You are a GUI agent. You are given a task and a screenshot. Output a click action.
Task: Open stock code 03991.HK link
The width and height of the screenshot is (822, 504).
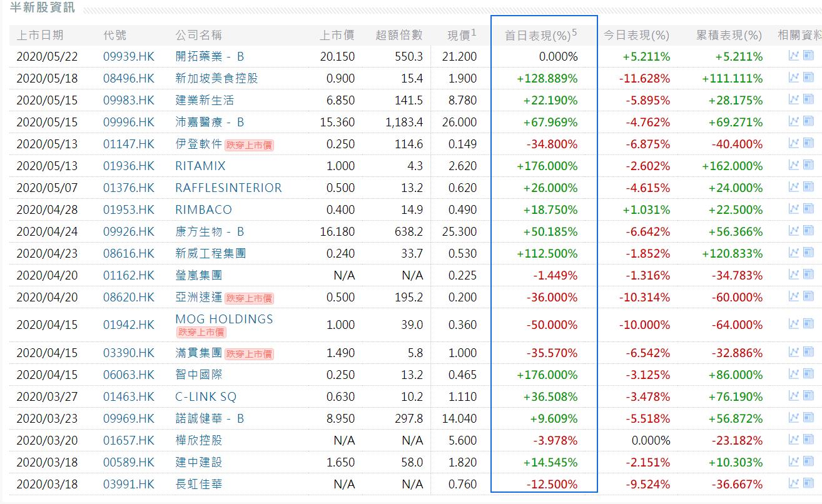128,484
